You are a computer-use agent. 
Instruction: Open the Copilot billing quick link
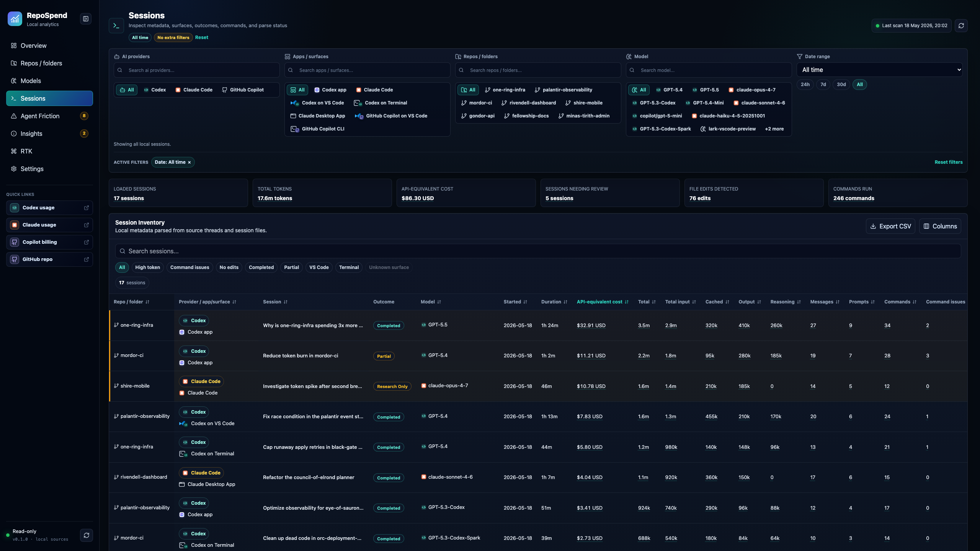(49, 242)
